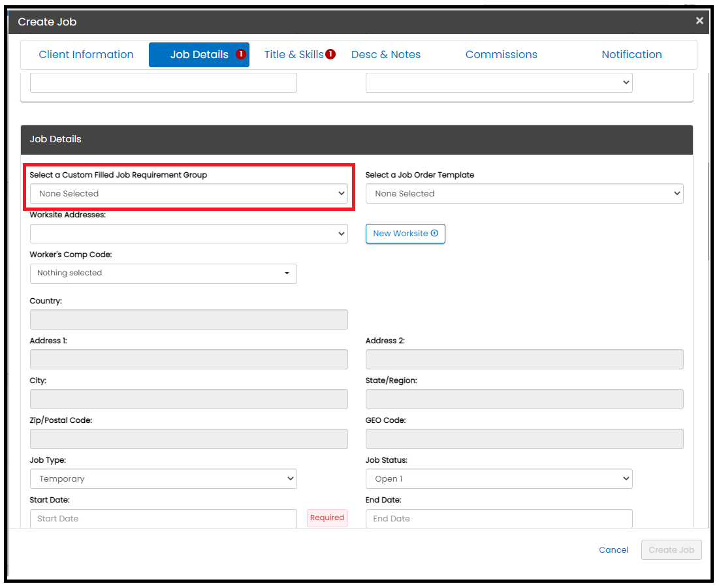Open the Job Order Template dropdown
The image size is (719, 588).
pos(524,193)
